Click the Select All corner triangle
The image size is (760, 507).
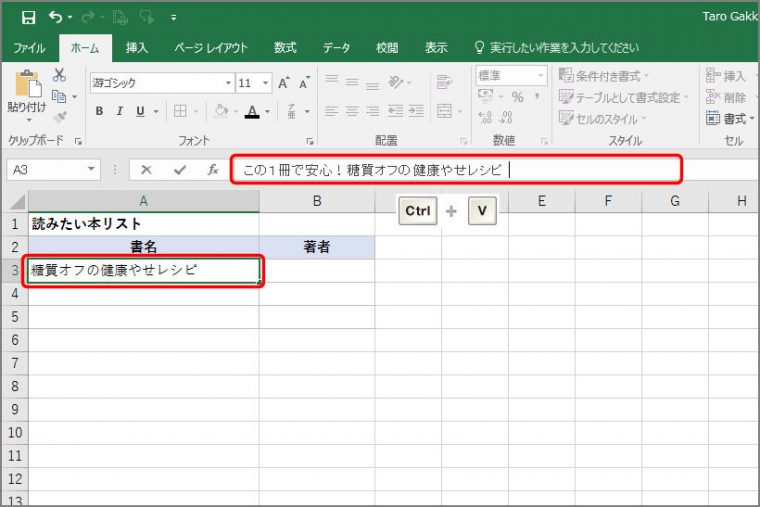click(17, 202)
